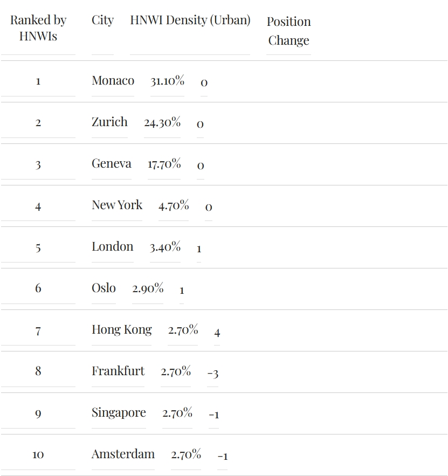448x476 pixels.
Task: Click the 2.90% density value
Action: pyautogui.click(x=148, y=288)
